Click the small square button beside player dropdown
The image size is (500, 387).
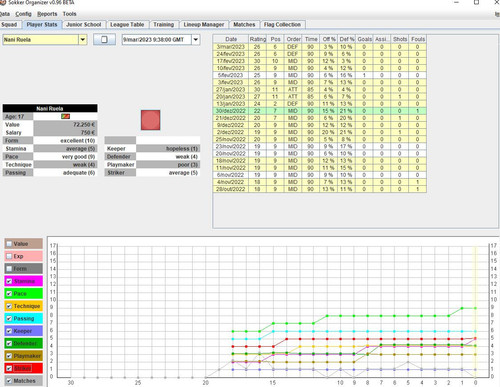104,40
